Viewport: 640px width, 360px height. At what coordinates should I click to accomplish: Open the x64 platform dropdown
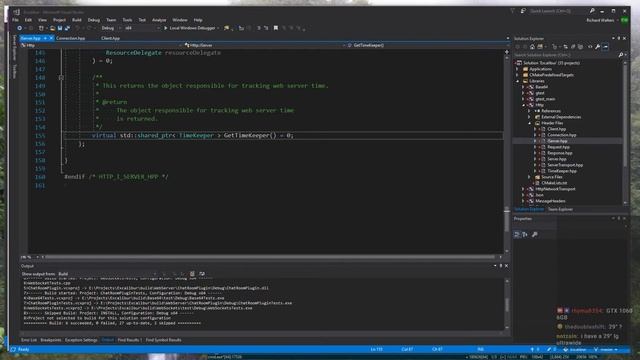(141, 28)
